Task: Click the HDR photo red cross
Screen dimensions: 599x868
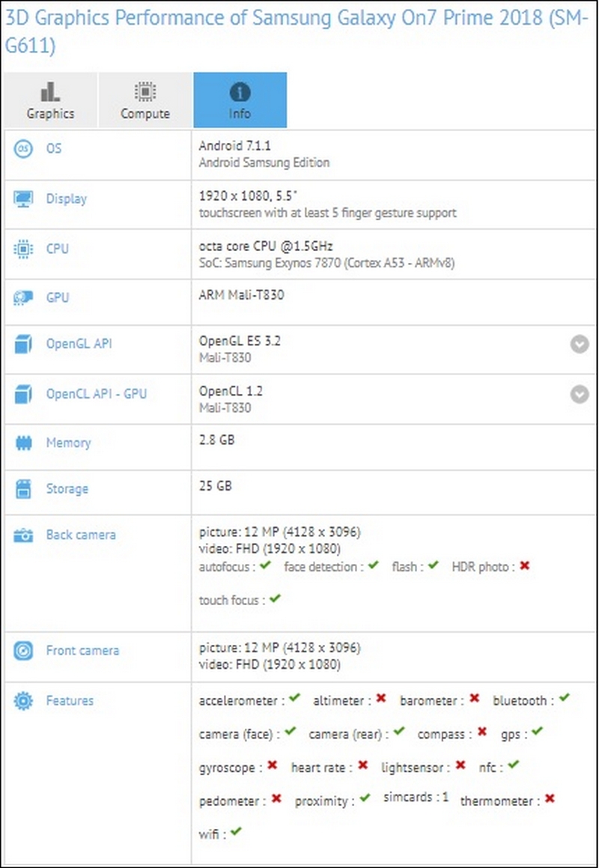Action: tap(525, 565)
